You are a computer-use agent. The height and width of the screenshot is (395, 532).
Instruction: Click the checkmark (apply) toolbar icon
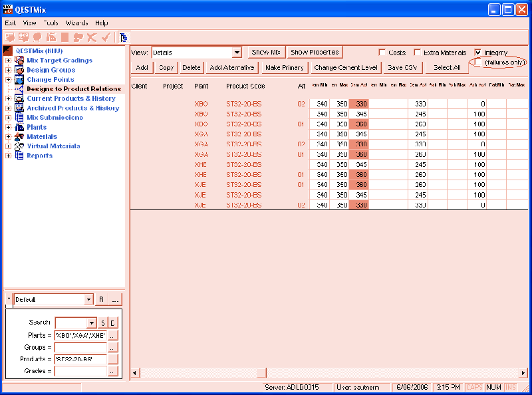coord(106,37)
